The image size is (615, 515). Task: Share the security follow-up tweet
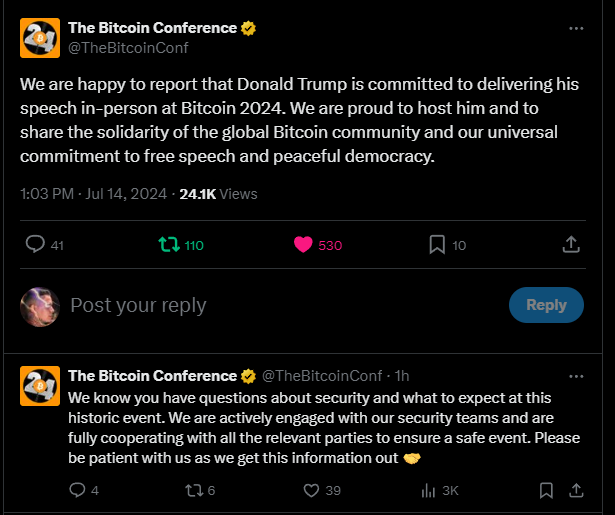click(575, 490)
